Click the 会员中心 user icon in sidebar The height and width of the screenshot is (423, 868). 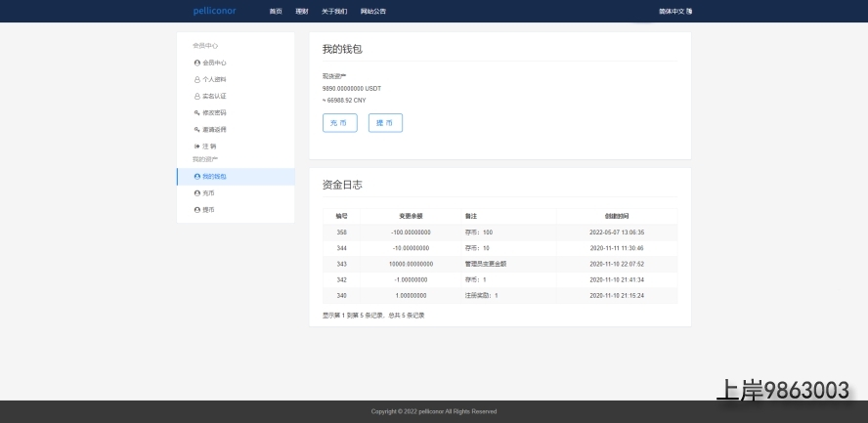click(197, 63)
